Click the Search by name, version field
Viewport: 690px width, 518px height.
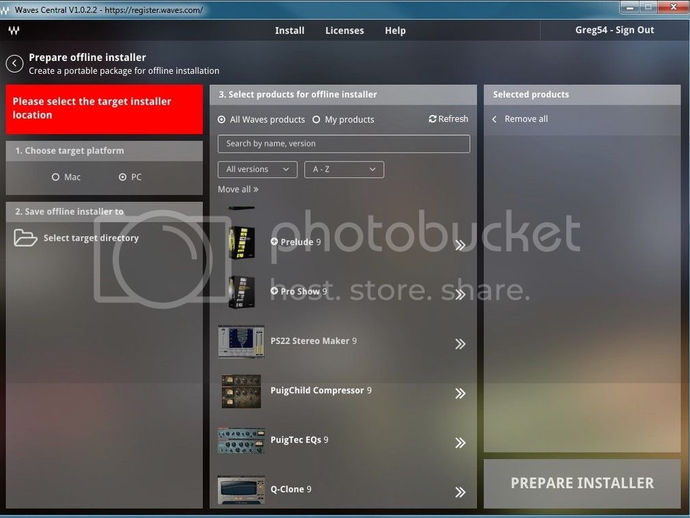pos(344,144)
